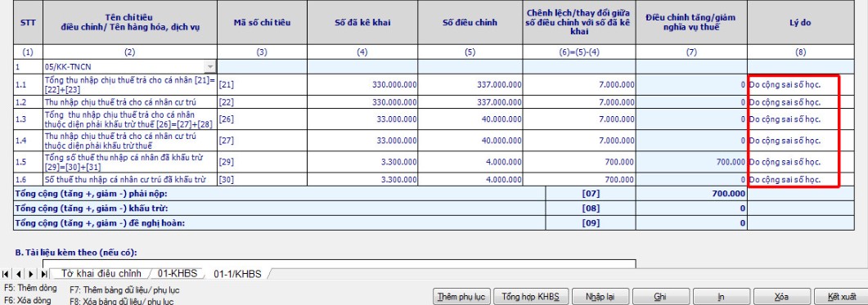Select Số điều chỉnh cell for row [29]
Image resolution: width=868 pixels, height=305 pixels.
(x=470, y=162)
